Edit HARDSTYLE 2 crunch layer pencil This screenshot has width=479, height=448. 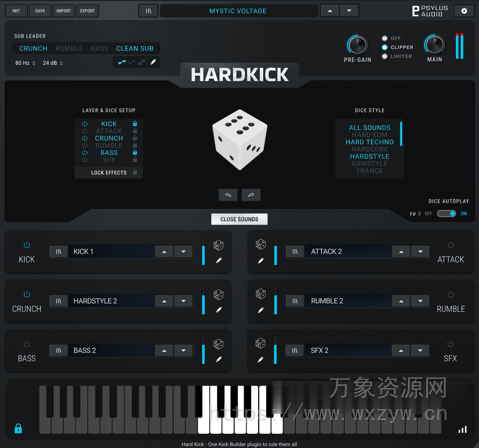click(x=219, y=310)
